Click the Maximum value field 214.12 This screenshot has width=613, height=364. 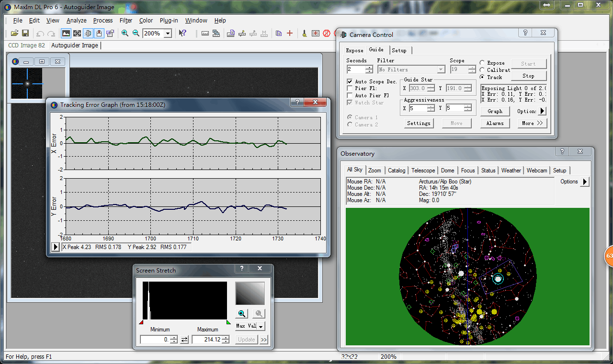206,340
